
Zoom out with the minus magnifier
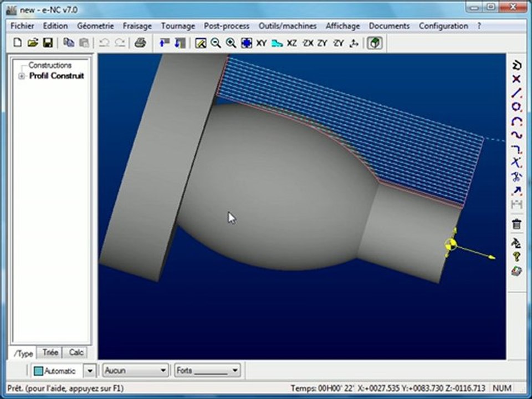click(x=216, y=43)
